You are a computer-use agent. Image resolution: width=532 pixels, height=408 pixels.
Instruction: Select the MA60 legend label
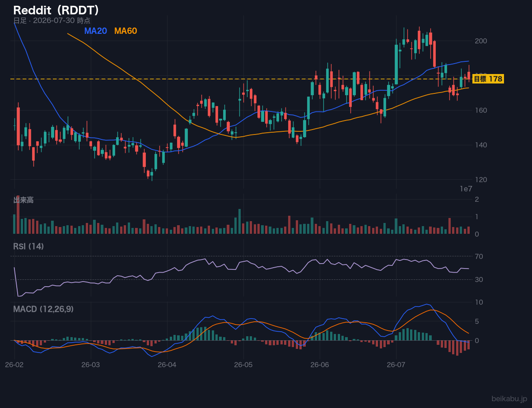click(126, 31)
